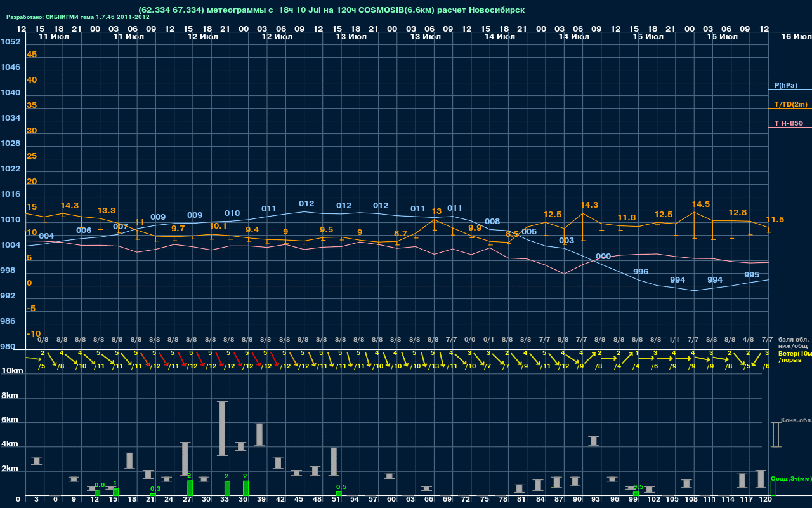Click the tallest grey convective cloud bar at hour 33
The height and width of the screenshot is (508, 812).
pos(223,429)
